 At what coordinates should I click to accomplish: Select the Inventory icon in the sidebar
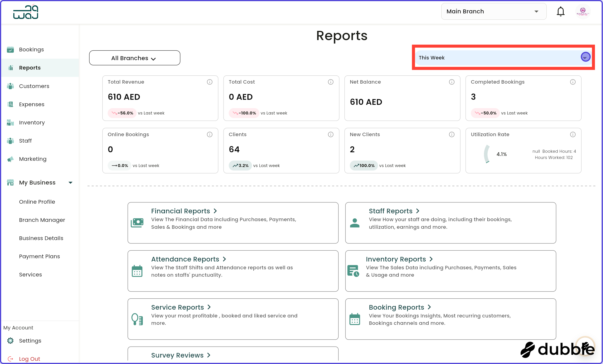(11, 122)
